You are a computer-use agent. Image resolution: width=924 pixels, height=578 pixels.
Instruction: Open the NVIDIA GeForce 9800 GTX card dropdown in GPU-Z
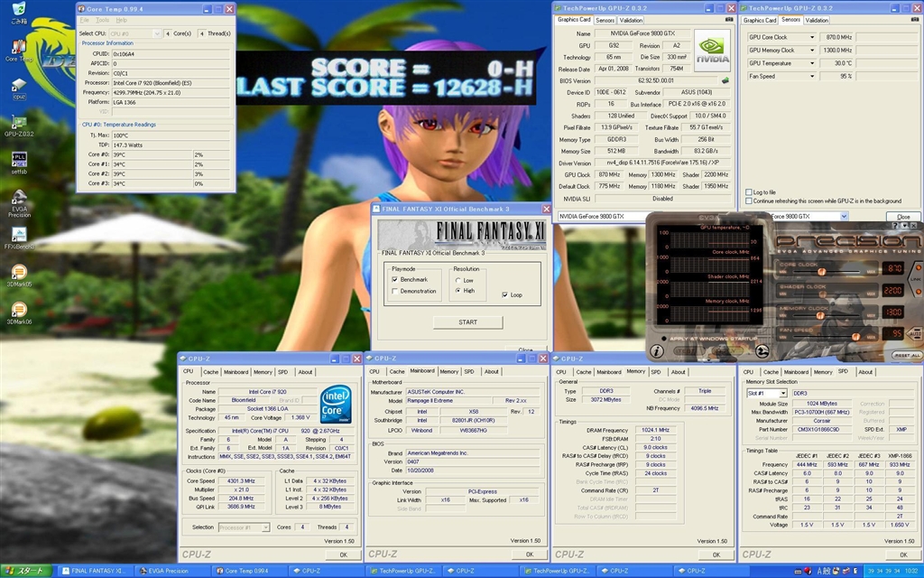pyautogui.click(x=602, y=217)
